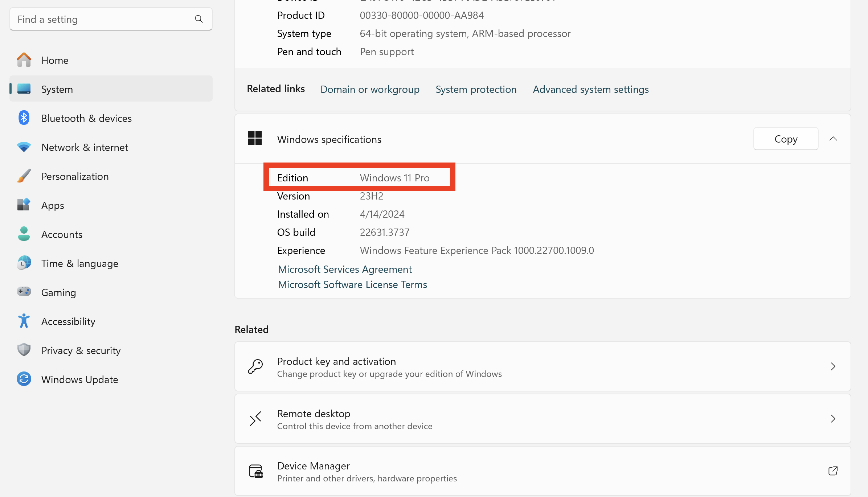The image size is (868, 497).
Task: Click the Privacy & security shield icon
Action: pos(24,350)
